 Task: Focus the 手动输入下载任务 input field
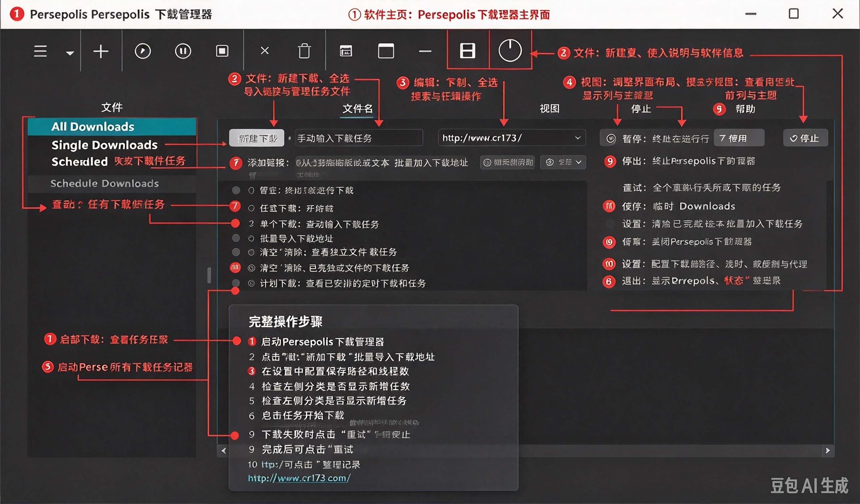pyautogui.click(x=359, y=138)
